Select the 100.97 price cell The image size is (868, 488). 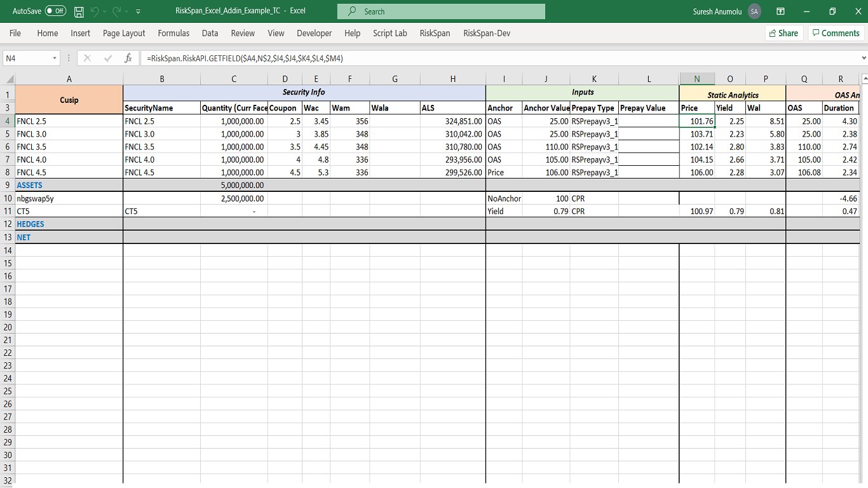697,211
